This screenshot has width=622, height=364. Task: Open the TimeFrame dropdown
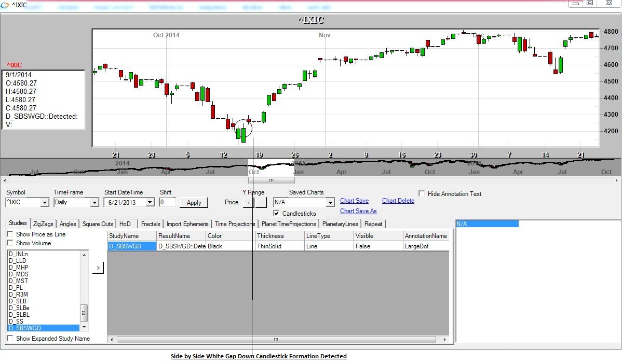94,203
